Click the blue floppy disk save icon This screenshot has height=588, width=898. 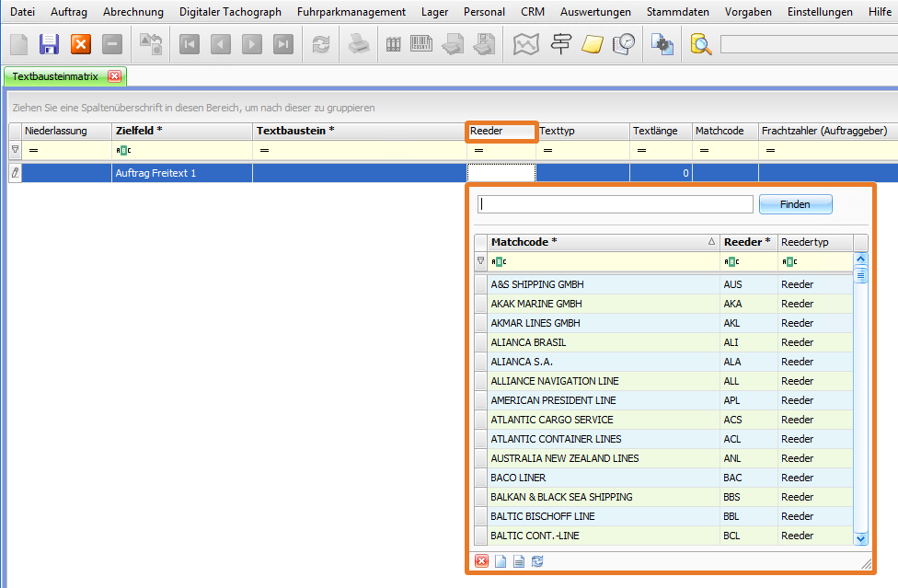[x=50, y=44]
